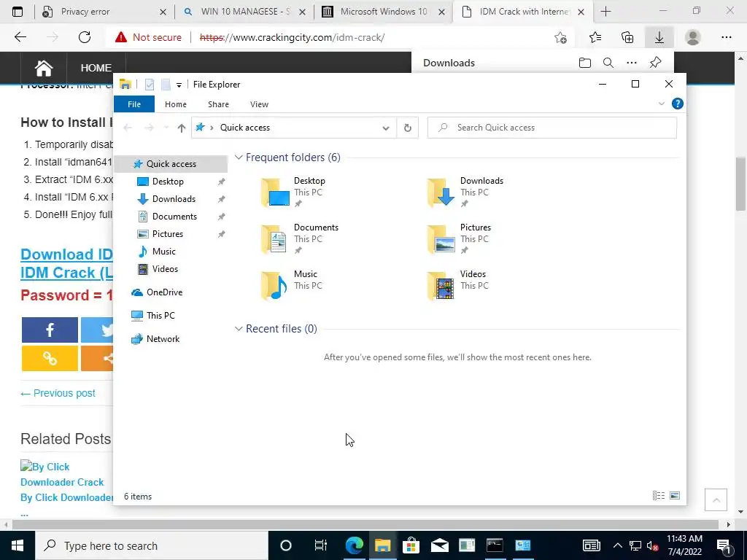Collapse the Recent files section

point(239,329)
